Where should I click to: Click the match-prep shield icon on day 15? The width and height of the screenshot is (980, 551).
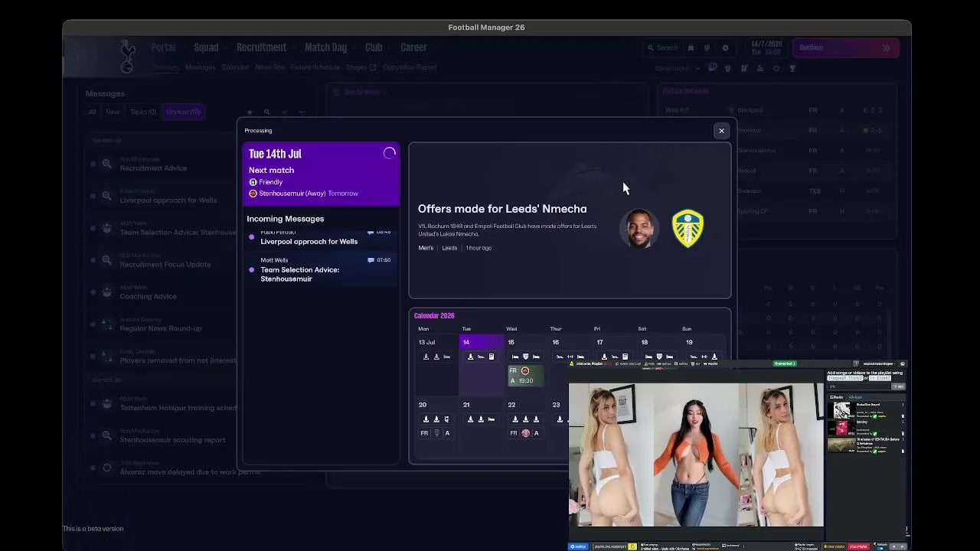coord(525,357)
